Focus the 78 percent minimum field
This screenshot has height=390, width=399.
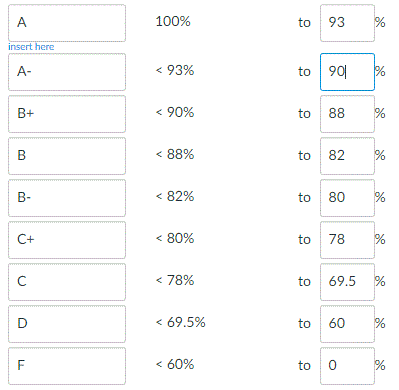(x=347, y=240)
